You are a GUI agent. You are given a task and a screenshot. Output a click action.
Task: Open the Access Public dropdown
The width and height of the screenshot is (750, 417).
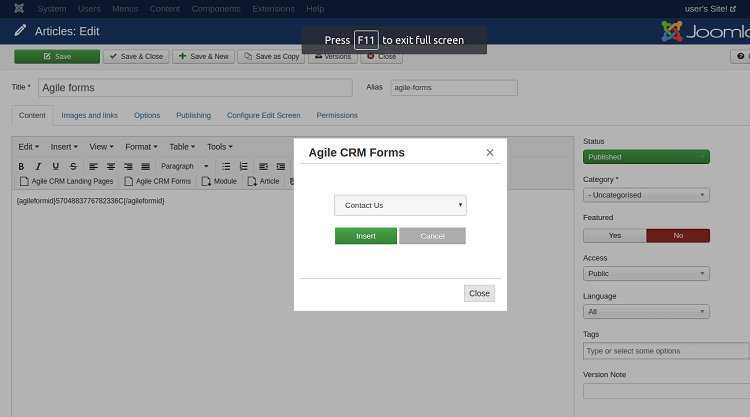[646, 274]
